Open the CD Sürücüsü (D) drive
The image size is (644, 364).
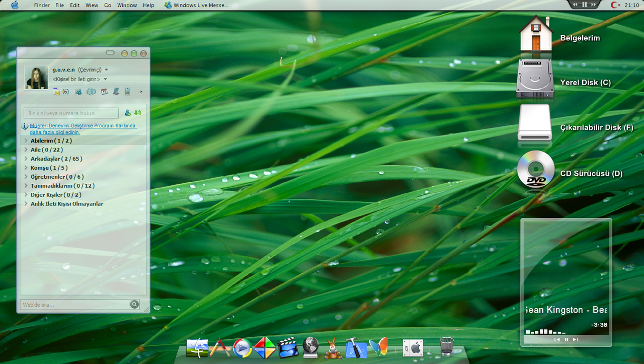536,170
